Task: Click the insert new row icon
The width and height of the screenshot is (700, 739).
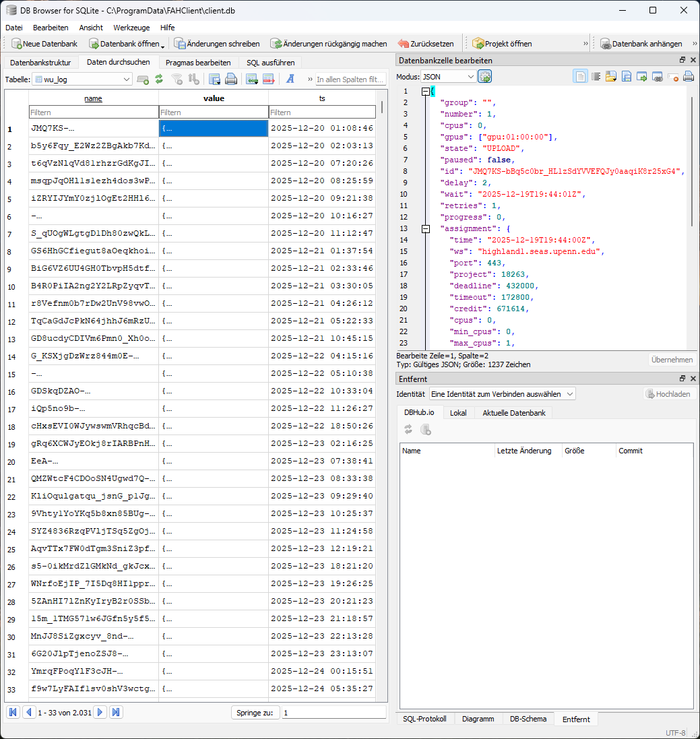Action: tap(252, 79)
